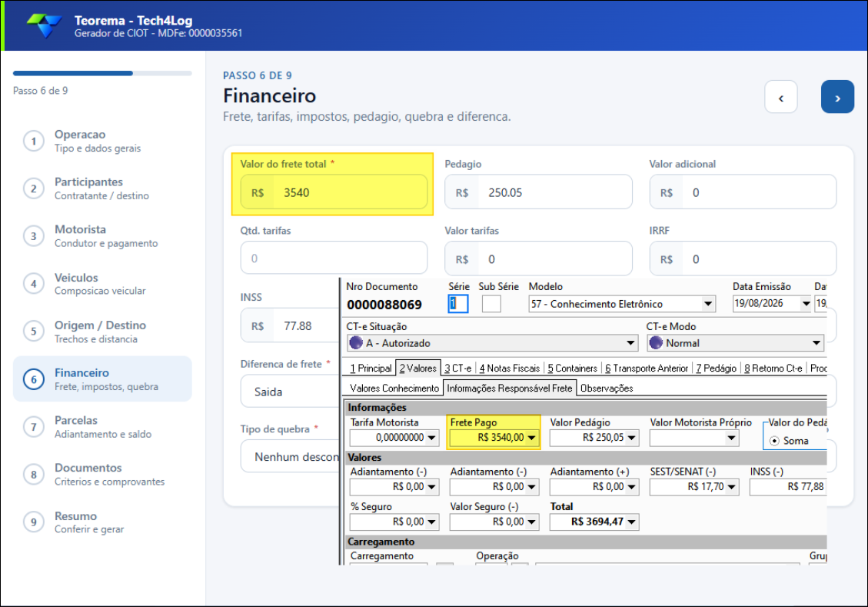Switch to the 7 Pedágio tab

tap(717, 369)
